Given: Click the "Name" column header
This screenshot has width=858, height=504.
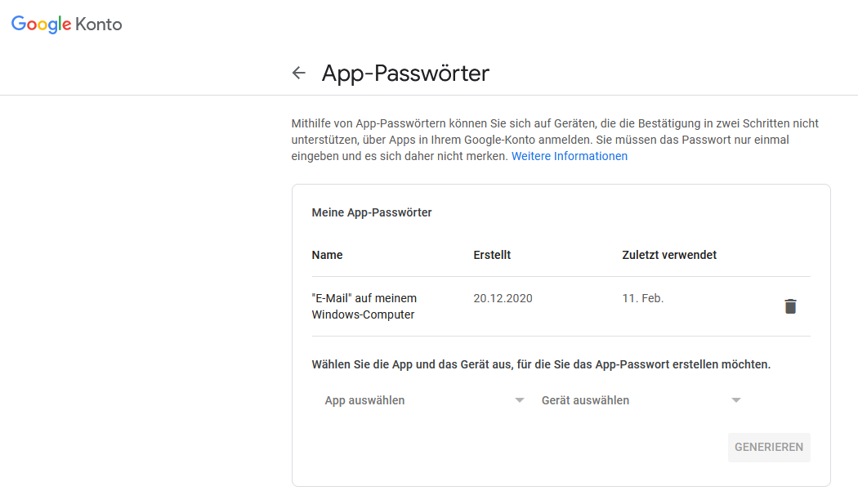Looking at the screenshot, I should [327, 255].
